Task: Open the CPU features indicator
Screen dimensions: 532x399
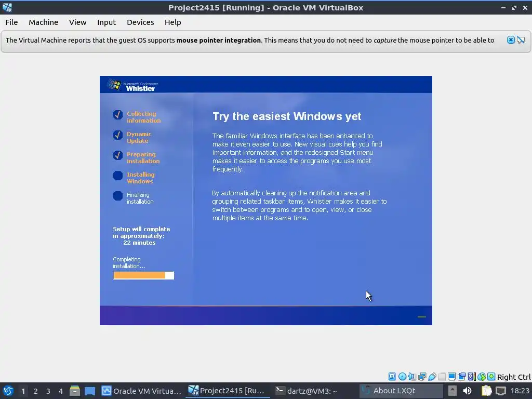Action: click(472, 376)
